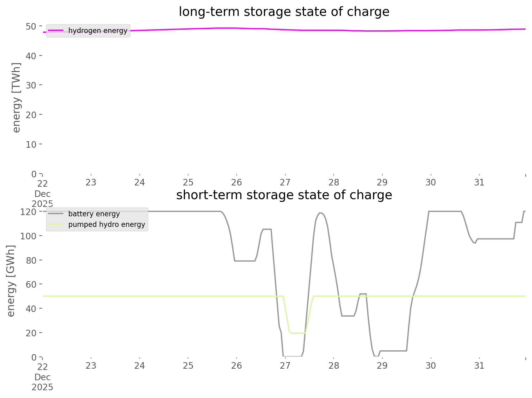This screenshot has width=532, height=398.
Task: Select date tick 29 under the short-term chart
Action: (382, 366)
